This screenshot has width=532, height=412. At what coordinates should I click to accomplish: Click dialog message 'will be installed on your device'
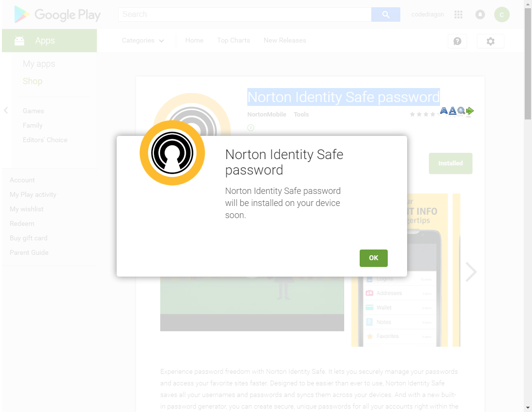click(282, 203)
